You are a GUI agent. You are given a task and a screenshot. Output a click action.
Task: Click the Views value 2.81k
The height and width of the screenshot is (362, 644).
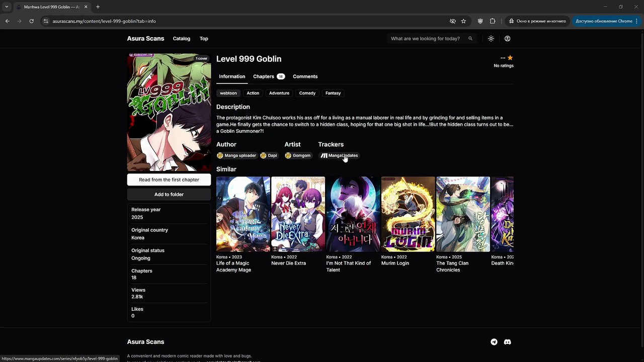(137, 297)
